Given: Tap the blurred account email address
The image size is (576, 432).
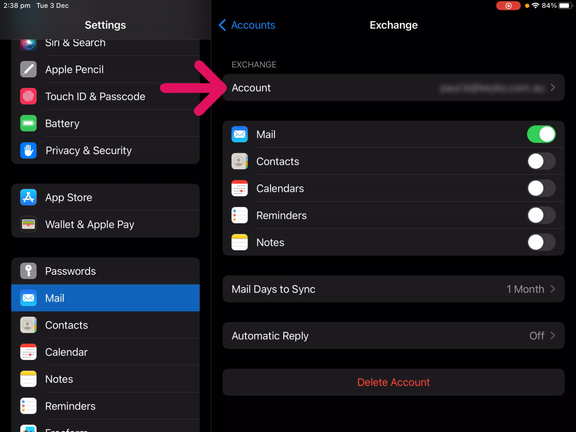Looking at the screenshot, I should coord(492,88).
